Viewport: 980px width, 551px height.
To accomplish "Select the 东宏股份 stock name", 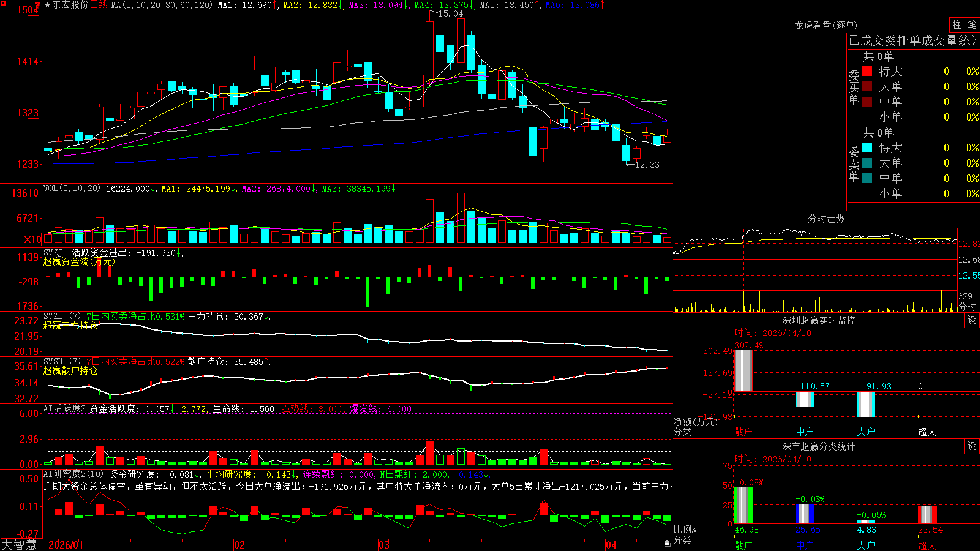I will tap(70, 5).
